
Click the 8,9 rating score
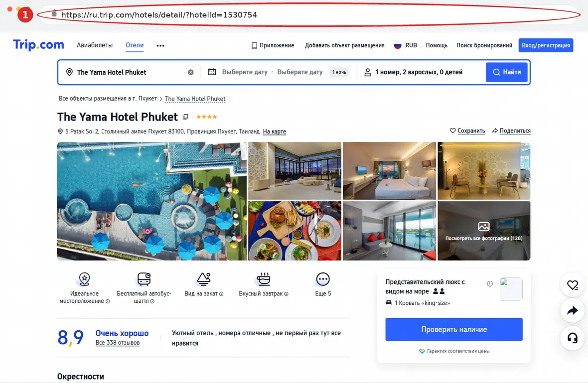pyautogui.click(x=70, y=337)
